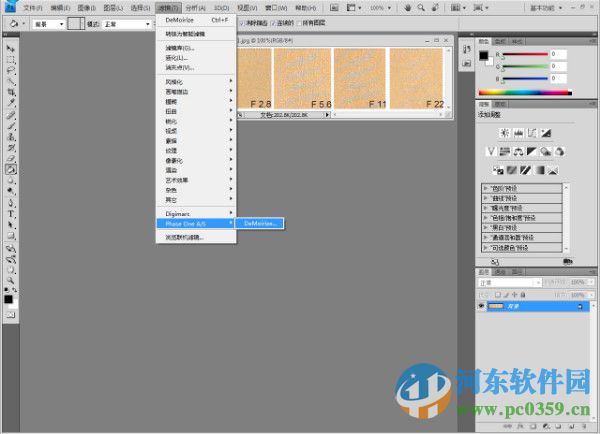The height and width of the screenshot is (434, 600).
Task: Select the Lasso tool
Action: [11, 70]
